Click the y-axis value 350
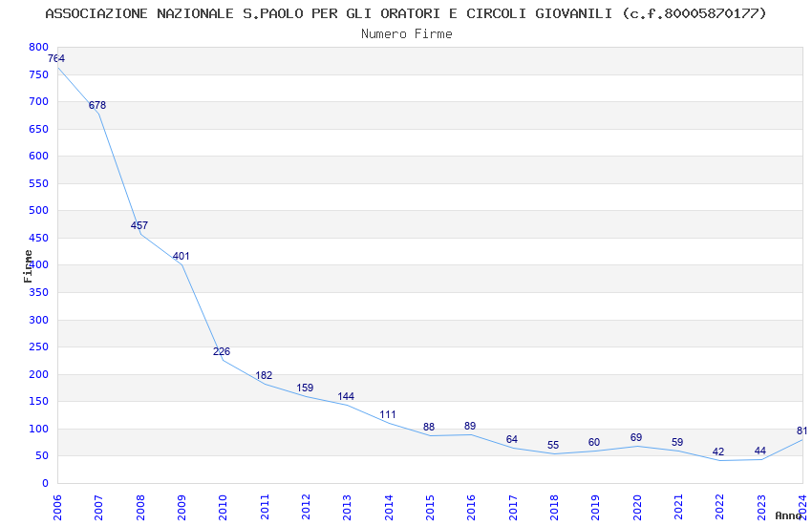The image size is (812, 525). coord(39,292)
